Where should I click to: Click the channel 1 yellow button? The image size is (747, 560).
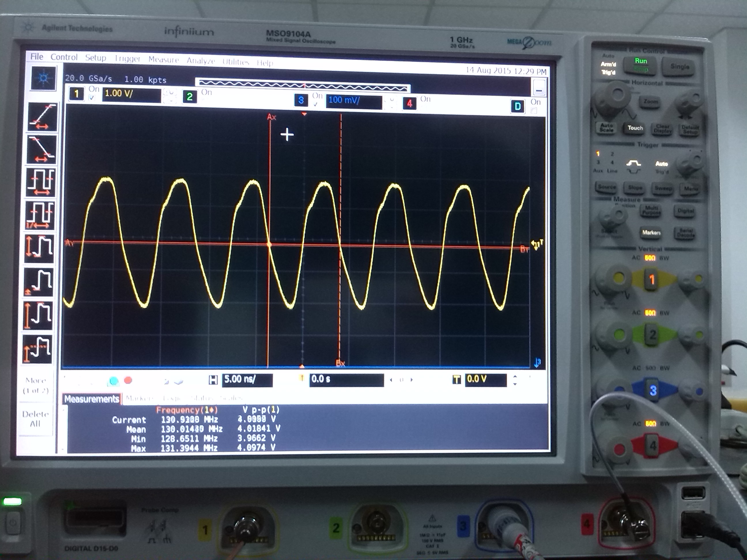click(77, 94)
